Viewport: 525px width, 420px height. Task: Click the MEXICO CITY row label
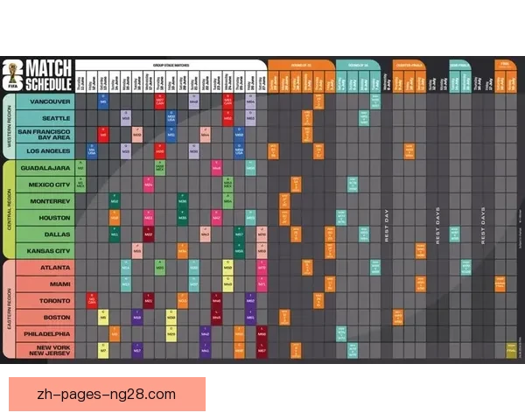pyautogui.click(x=45, y=185)
